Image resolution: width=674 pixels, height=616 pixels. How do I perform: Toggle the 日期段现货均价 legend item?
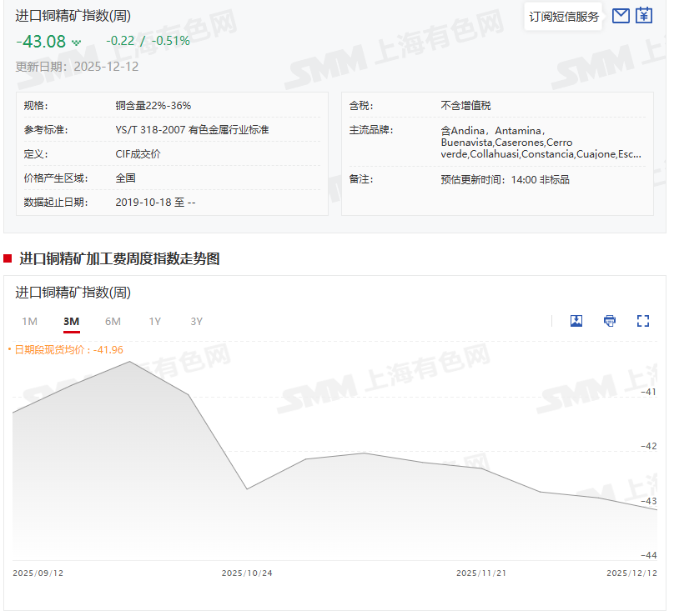tap(67, 350)
